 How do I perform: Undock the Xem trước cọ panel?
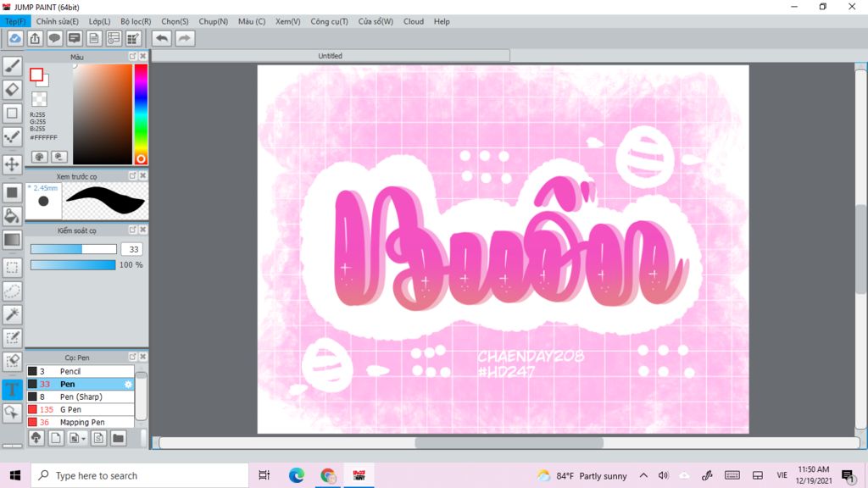click(133, 176)
